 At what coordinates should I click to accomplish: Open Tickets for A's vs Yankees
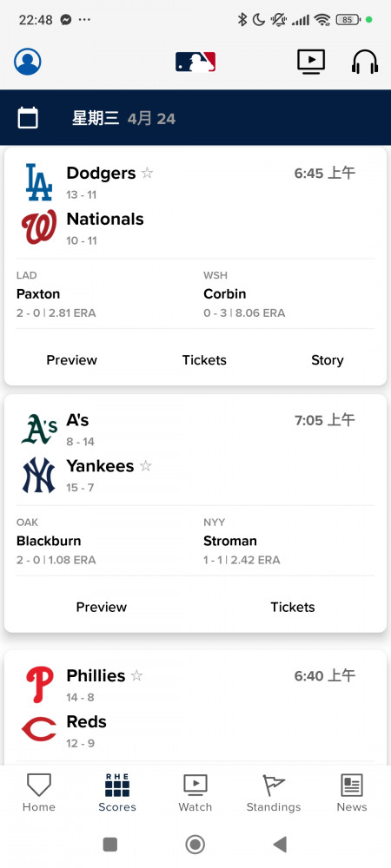click(293, 607)
